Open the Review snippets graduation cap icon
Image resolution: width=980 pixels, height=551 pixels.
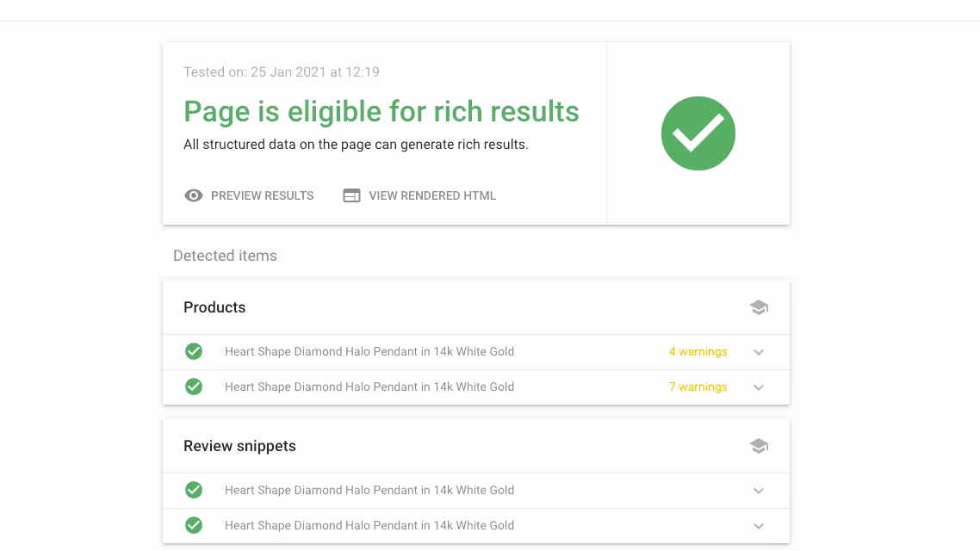click(x=759, y=446)
